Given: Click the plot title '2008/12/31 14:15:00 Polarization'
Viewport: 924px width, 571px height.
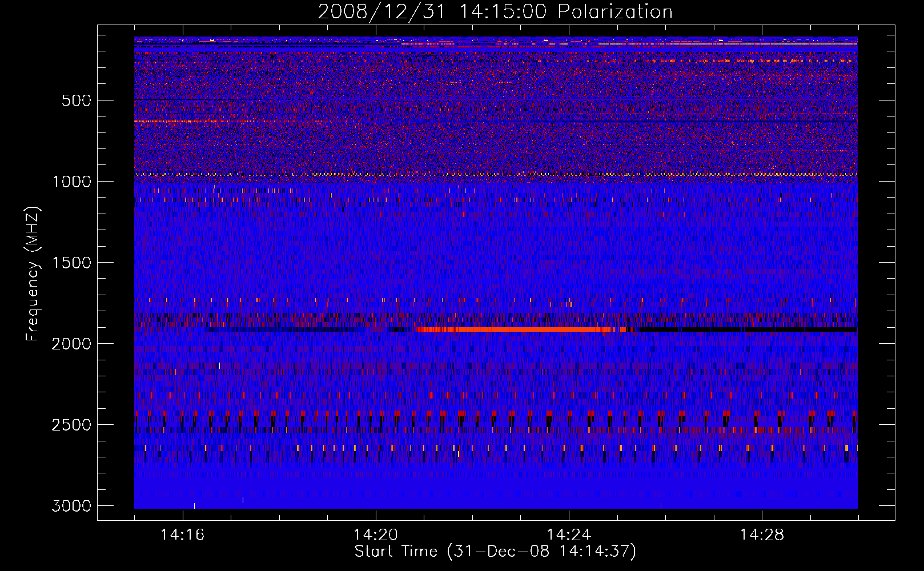Looking at the screenshot, I should coord(495,11).
